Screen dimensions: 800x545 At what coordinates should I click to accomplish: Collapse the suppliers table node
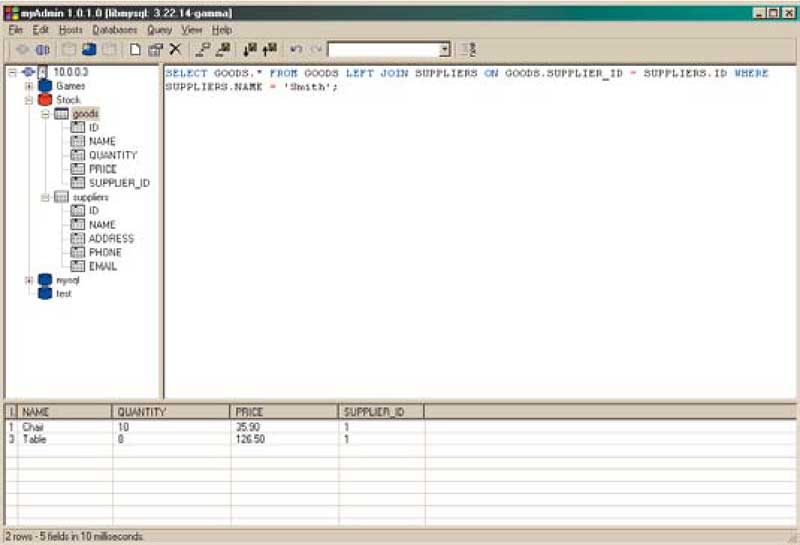coord(45,198)
